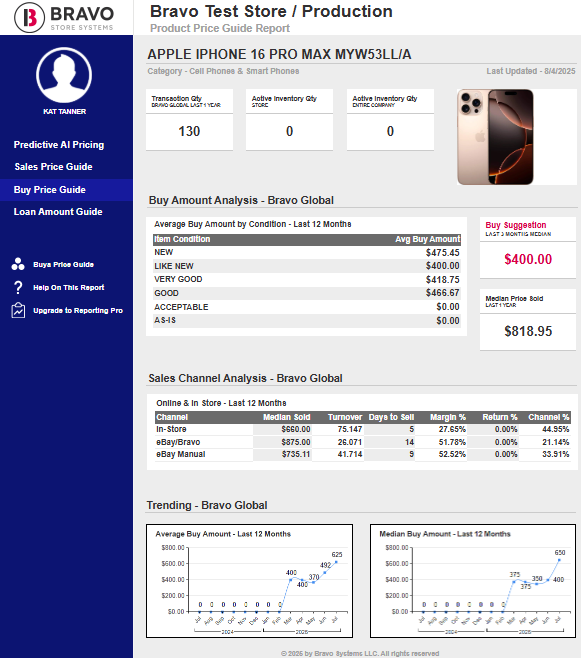The image size is (581, 658).
Task: Click the 650 data label on median chart
Action: (560, 553)
